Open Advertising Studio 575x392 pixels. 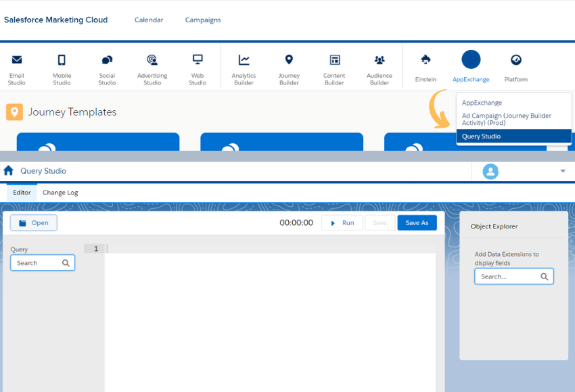pyautogui.click(x=152, y=69)
